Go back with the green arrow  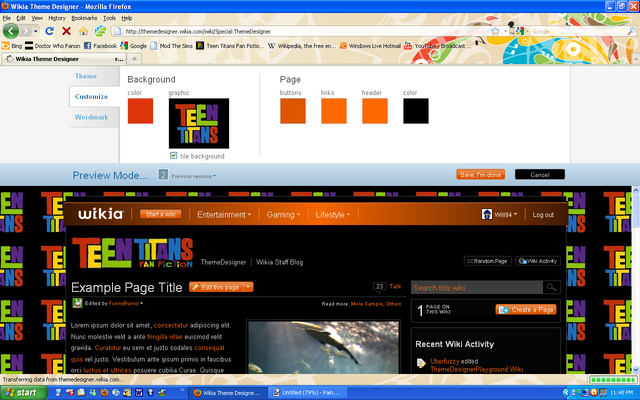(11, 31)
